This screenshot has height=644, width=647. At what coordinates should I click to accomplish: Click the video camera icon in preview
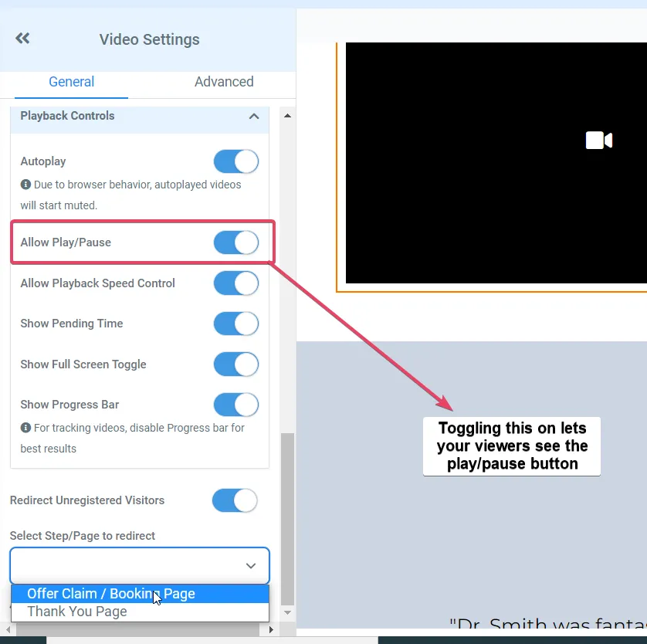coord(598,141)
